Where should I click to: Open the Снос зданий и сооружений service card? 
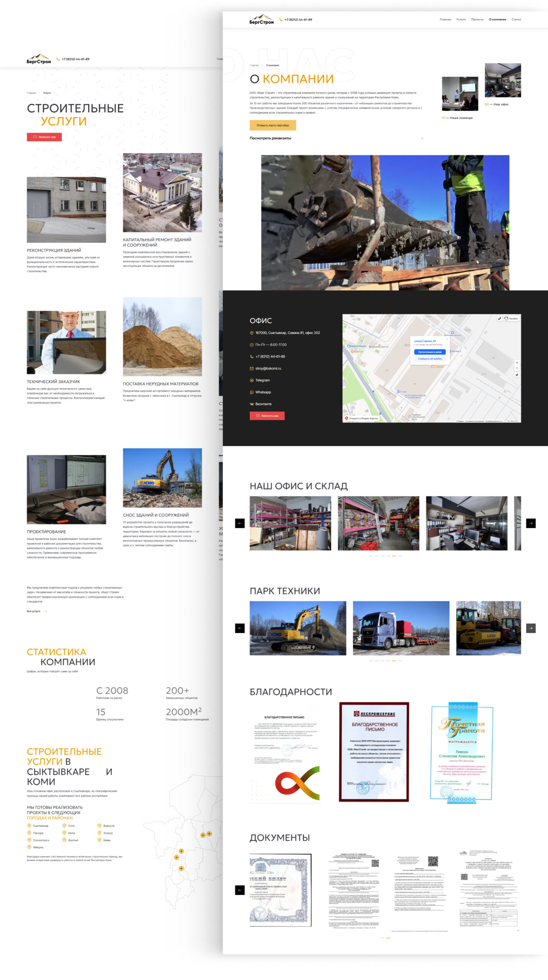162,498
